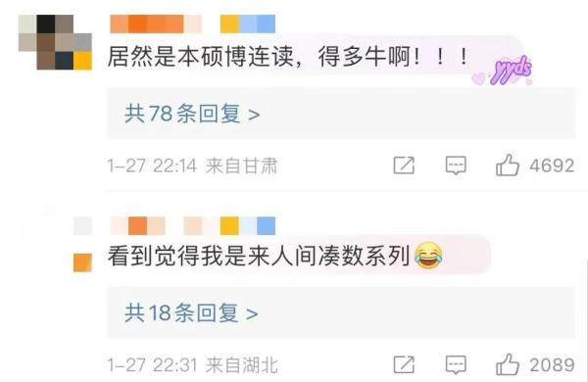Share the 来人间凑数系列 comment via repost icon
Image resolution: width=588 pixels, height=382 pixels.
pos(404,364)
